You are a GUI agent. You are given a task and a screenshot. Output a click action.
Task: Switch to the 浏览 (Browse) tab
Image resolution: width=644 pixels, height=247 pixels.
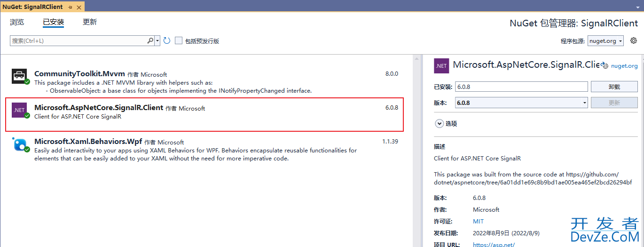click(17, 22)
